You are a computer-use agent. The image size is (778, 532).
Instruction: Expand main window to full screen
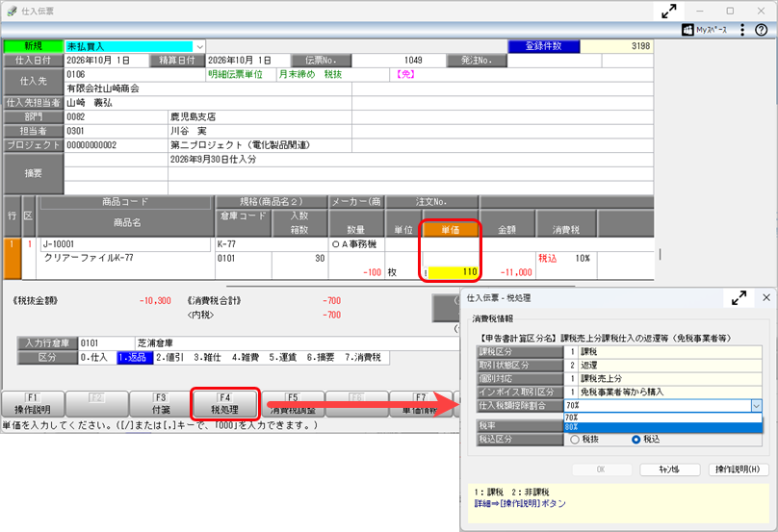pyautogui.click(x=669, y=11)
